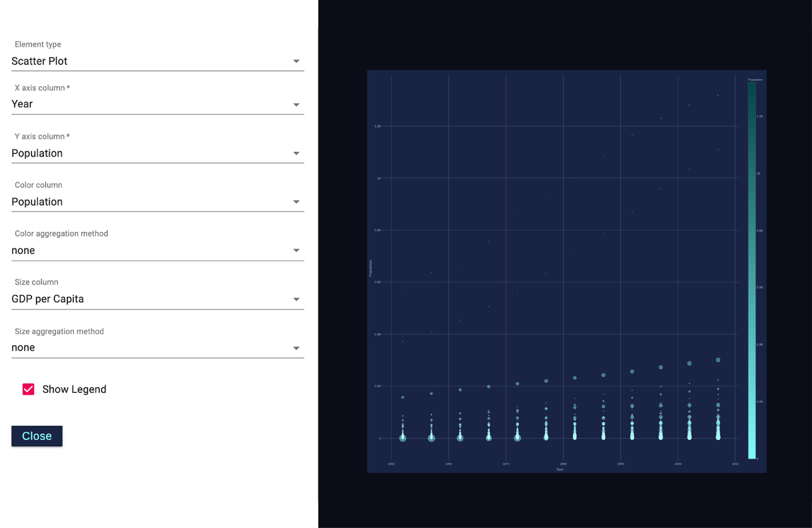The width and height of the screenshot is (812, 528).
Task: Click the "1950" x-axis tick label
Action: [391, 464]
